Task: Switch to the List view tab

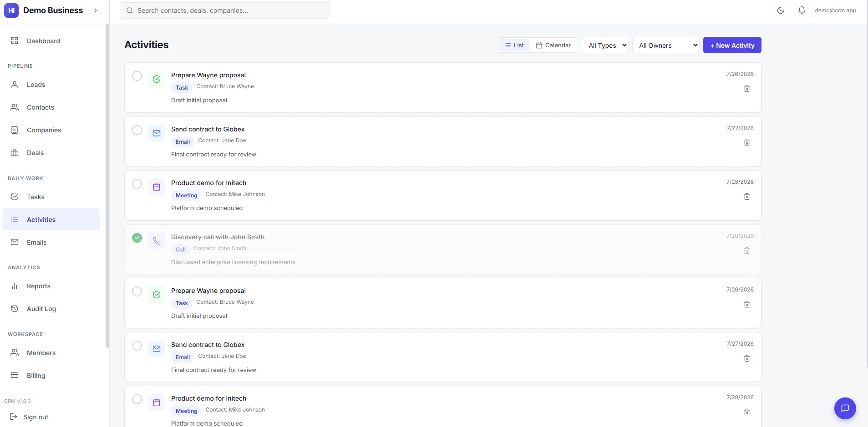Action: coord(514,45)
